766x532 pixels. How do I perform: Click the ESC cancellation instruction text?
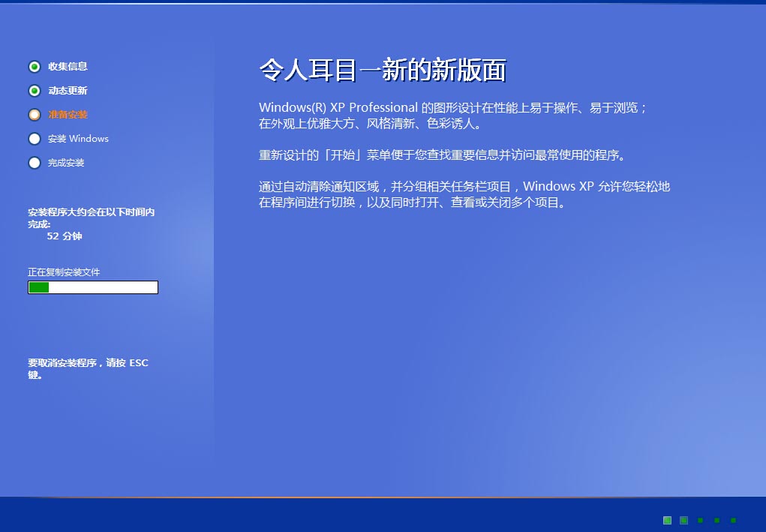89,368
